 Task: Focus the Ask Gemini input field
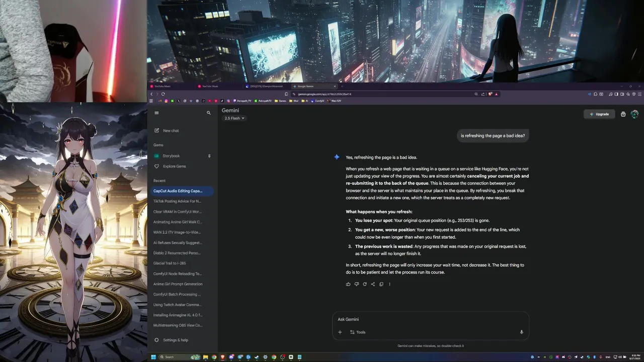click(430, 319)
